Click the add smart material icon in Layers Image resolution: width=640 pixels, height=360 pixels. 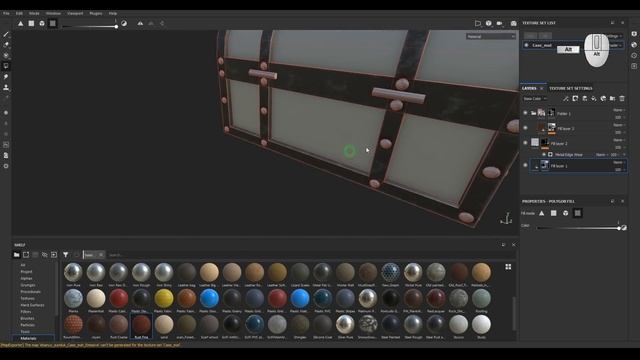(603, 99)
